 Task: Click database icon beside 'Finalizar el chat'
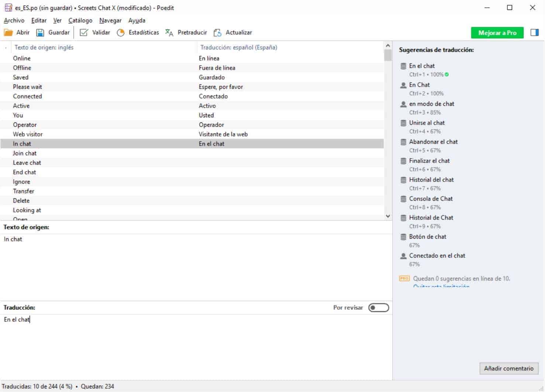tap(403, 161)
